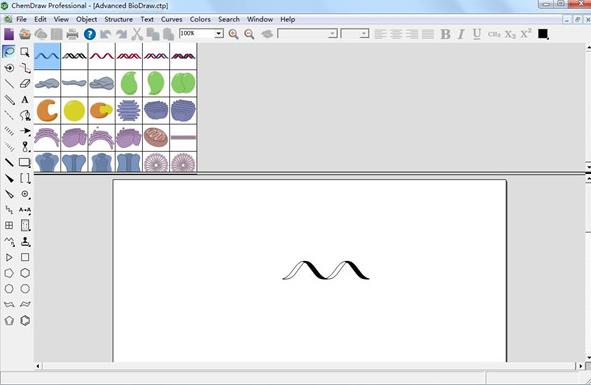Image resolution: width=591 pixels, height=385 pixels.
Task: Click the Zoom In magnifier
Action: [x=233, y=34]
